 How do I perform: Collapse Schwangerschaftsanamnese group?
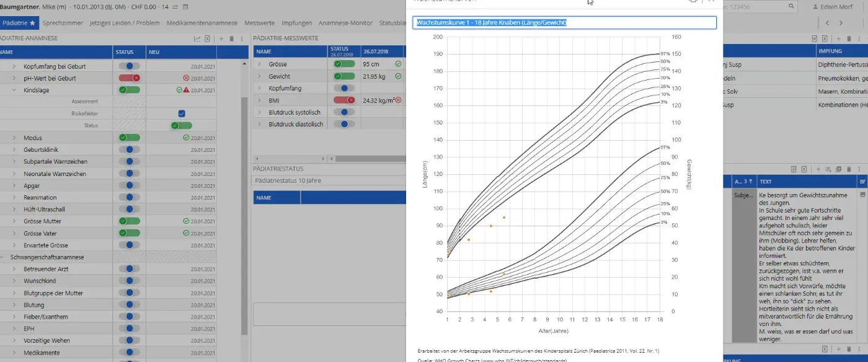[x=3, y=257]
